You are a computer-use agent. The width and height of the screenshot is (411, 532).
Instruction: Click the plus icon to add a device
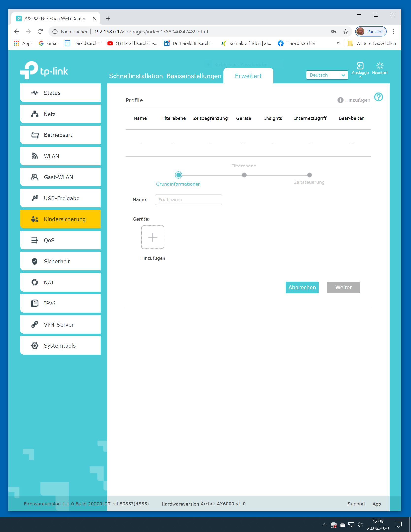coord(153,237)
